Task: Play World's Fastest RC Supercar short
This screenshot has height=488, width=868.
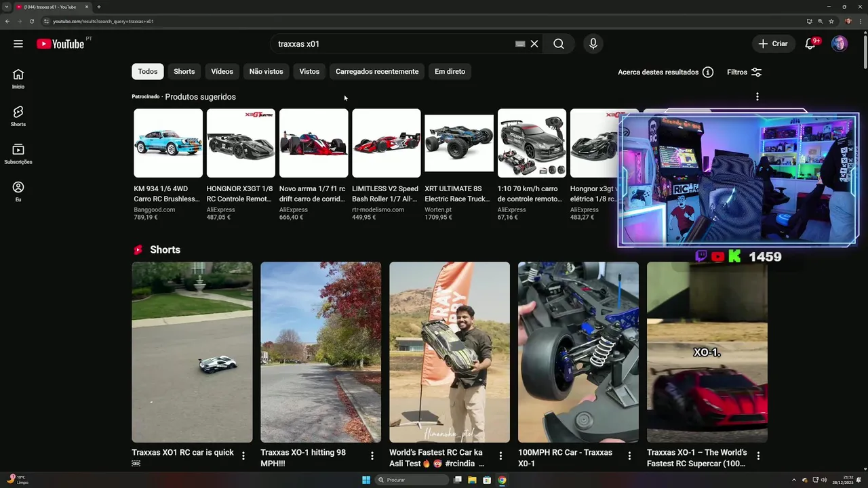Action: click(707, 352)
